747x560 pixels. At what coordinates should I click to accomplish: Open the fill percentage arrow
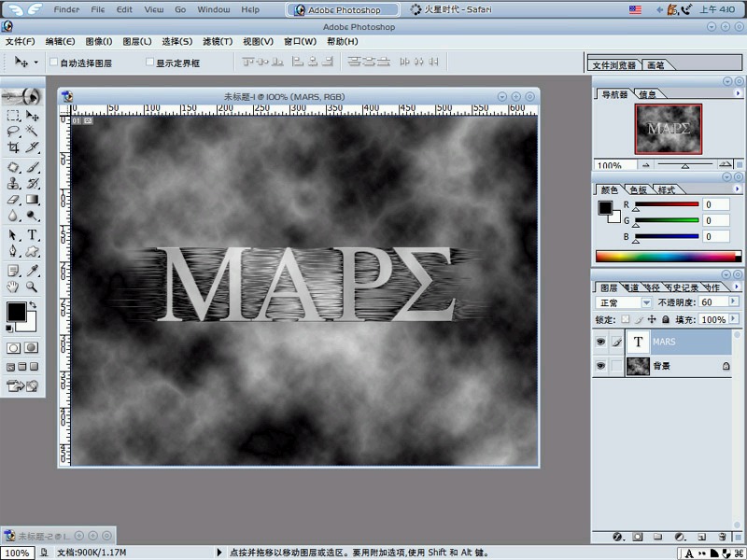point(735,319)
